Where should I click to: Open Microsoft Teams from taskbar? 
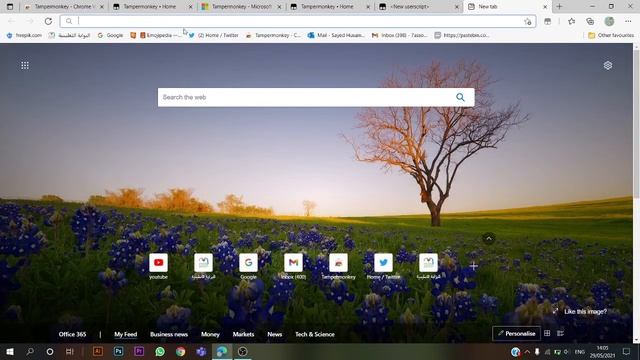pyautogui.click(x=201, y=351)
